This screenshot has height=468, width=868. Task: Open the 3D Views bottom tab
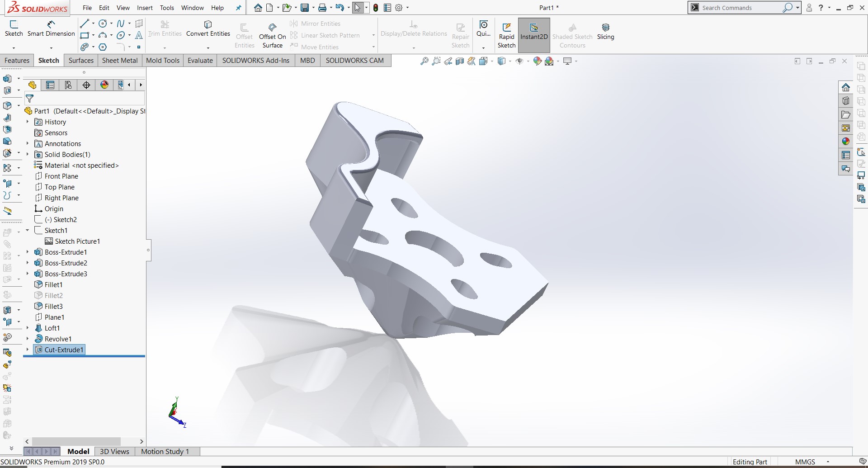(x=114, y=451)
